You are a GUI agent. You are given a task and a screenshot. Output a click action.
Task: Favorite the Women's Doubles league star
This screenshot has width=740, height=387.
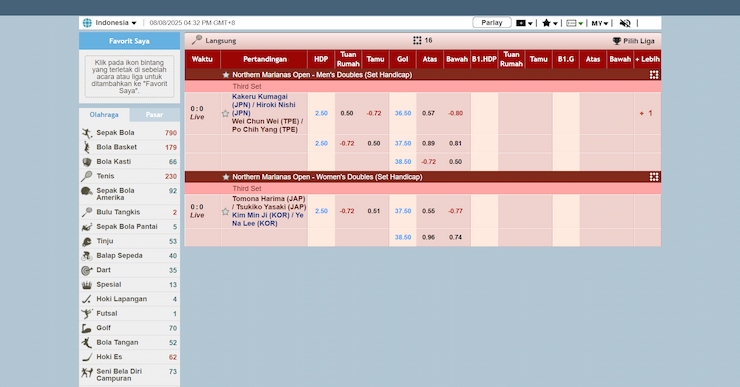coord(226,177)
